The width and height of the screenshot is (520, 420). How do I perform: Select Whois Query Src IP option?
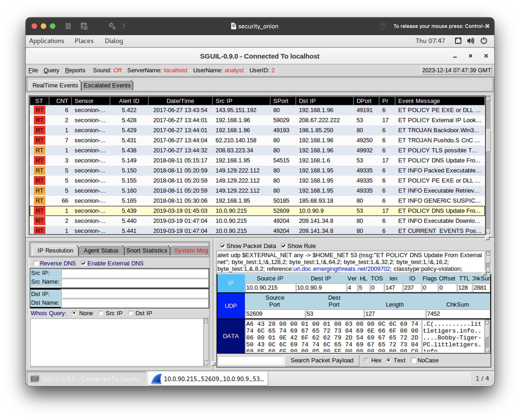(101, 313)
